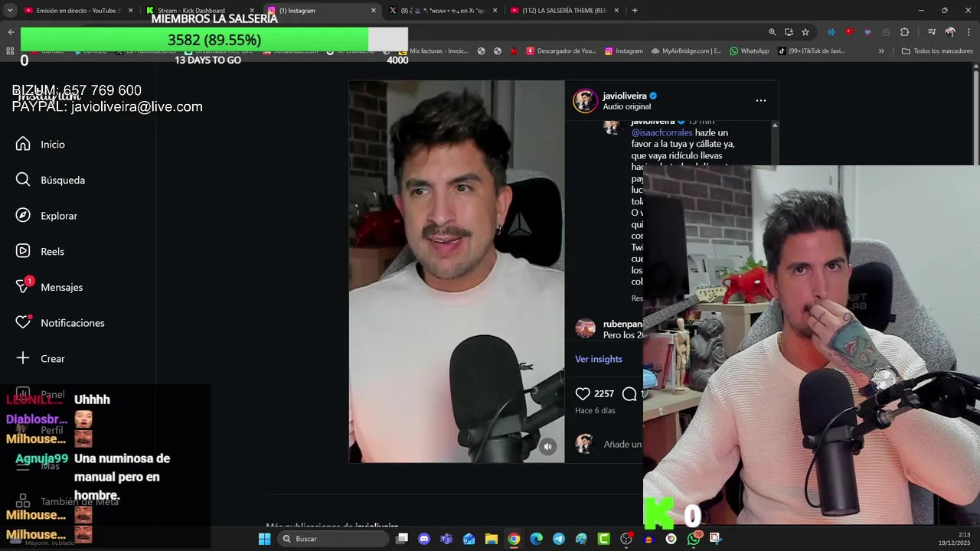980x551 pixels.
Task: Switch to Emisión en directo YouTube tab
Action: point(77,10)
